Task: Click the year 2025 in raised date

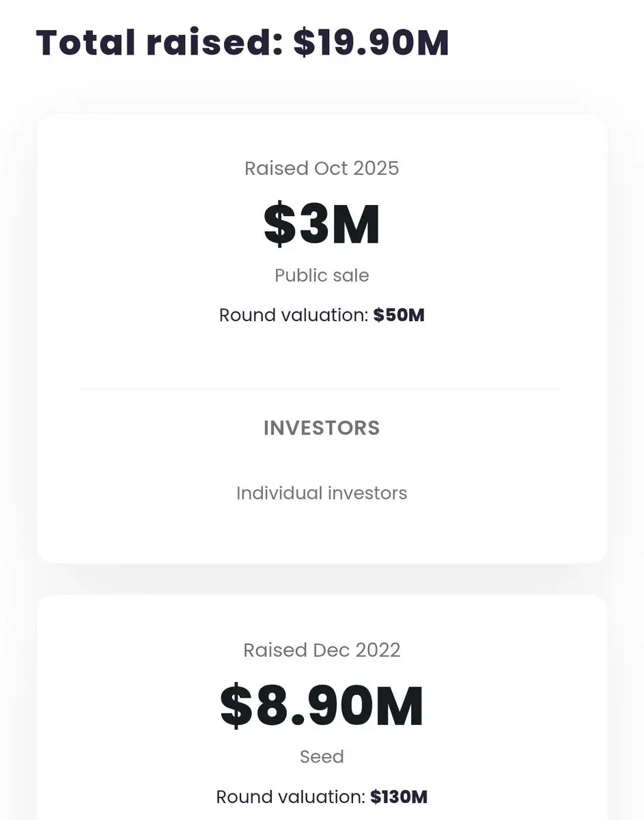Action: pyautogui.click(x=377, y=168)
